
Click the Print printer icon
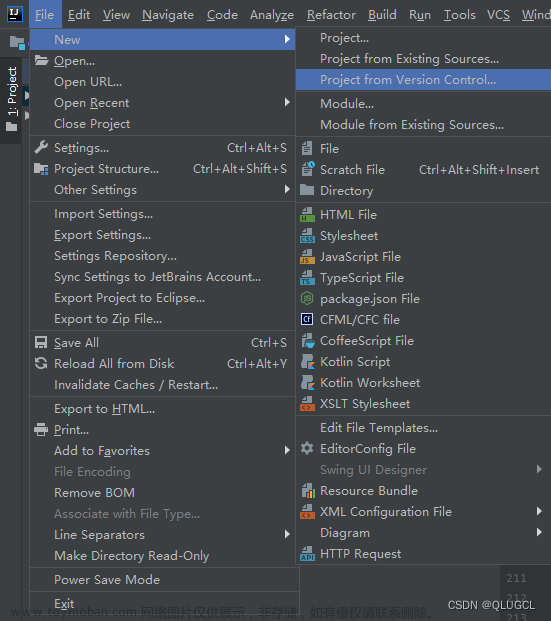[x=41, y=429]
